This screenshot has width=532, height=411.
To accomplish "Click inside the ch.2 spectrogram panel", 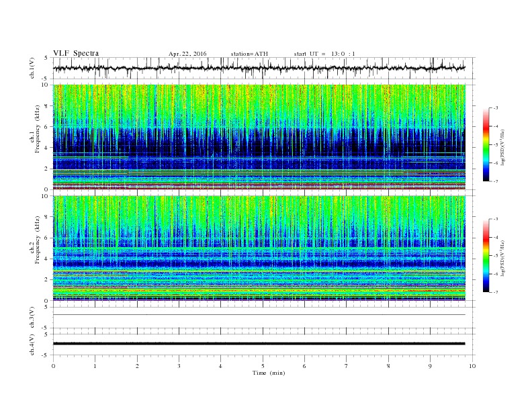I will pyautogui.click(x=259, y=248).
